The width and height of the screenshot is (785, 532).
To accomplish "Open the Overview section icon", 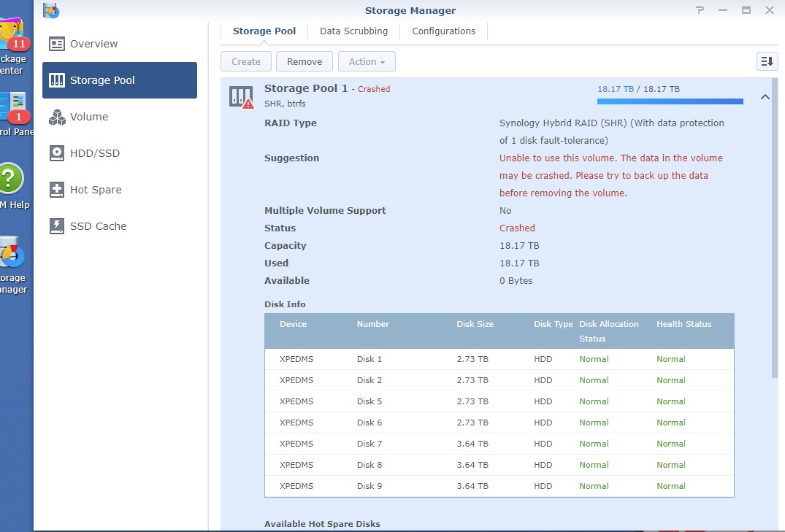I will (56, 44).
